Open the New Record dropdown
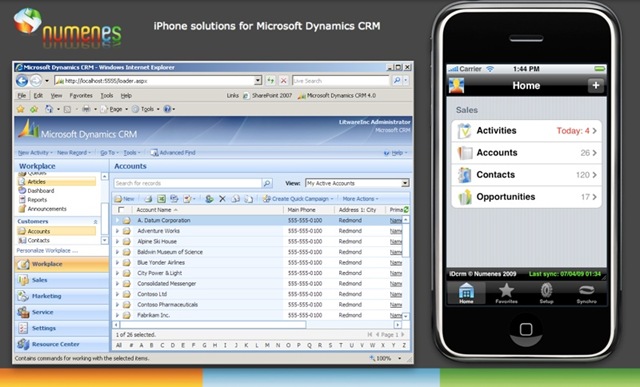This screenshot has height=387, width=640. pos(73,153)
